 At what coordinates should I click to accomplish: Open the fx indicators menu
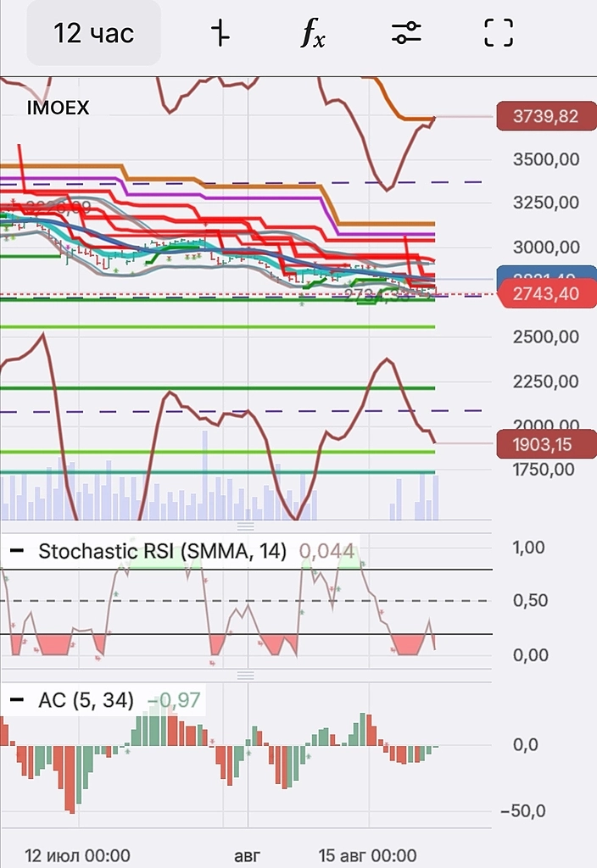tap(313, 33)
